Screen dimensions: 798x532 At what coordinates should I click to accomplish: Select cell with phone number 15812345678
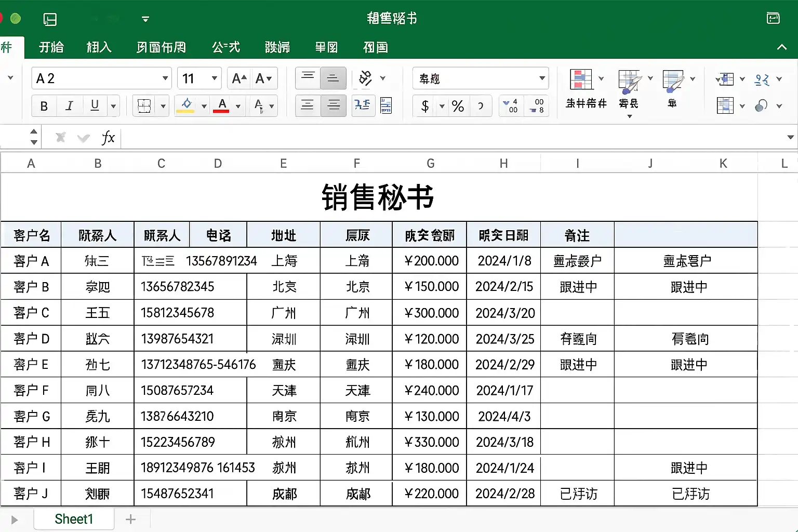pyautogui.click(x=177, y=313)
